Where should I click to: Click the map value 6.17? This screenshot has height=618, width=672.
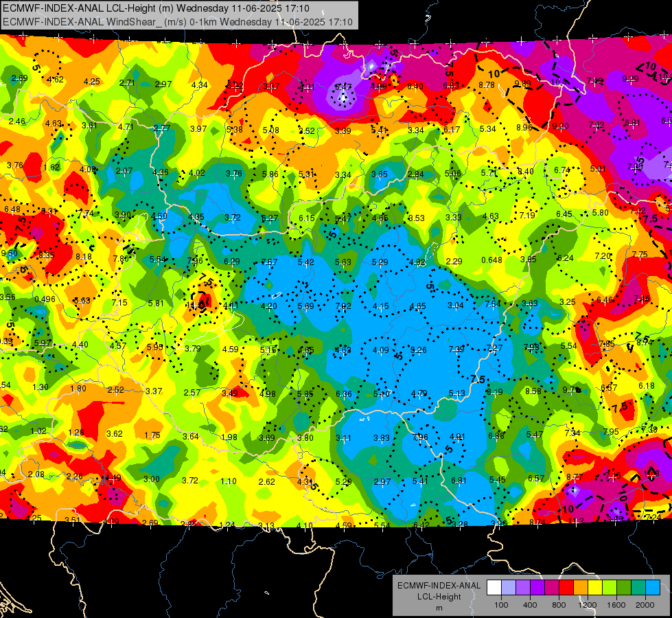point(452,130)
